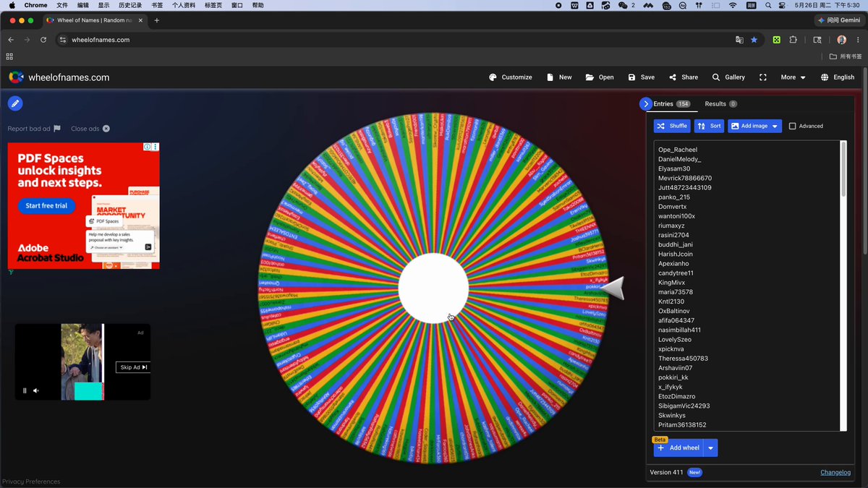This screenshot has width=868, height=488.
Task: Shuffle the wheel entries
Action: [672, 126]
